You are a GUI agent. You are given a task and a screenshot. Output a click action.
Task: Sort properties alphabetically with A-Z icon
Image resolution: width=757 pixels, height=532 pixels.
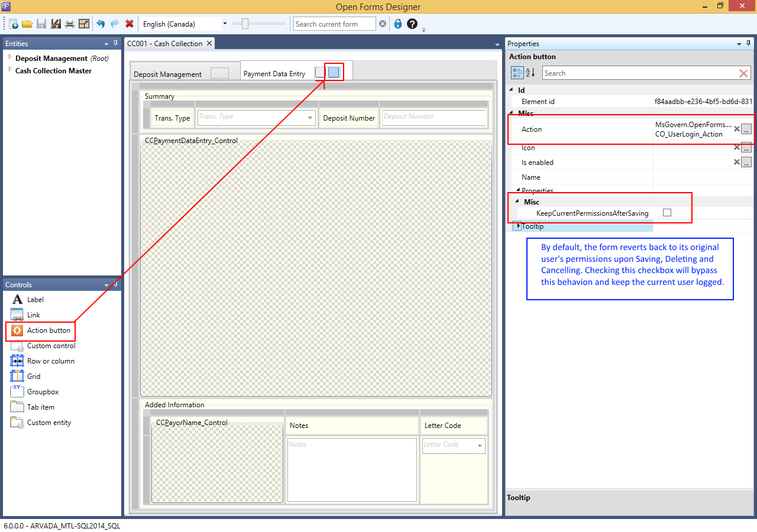click(x=530, y=73)
